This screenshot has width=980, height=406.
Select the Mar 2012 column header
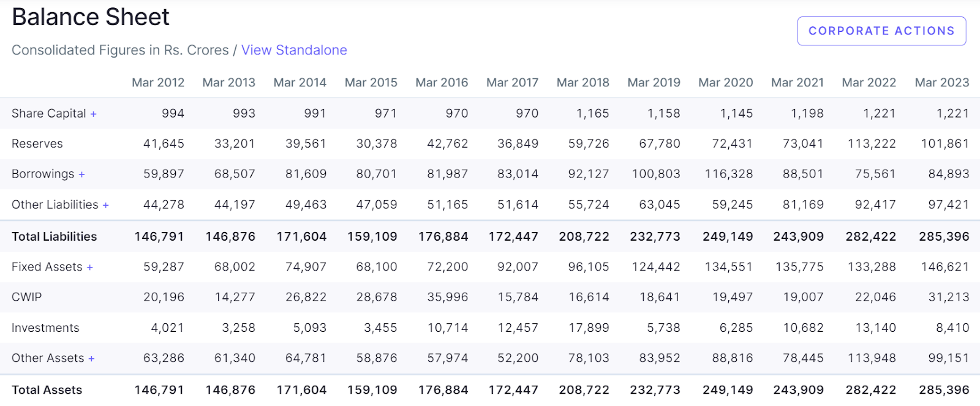pos(158,83)
